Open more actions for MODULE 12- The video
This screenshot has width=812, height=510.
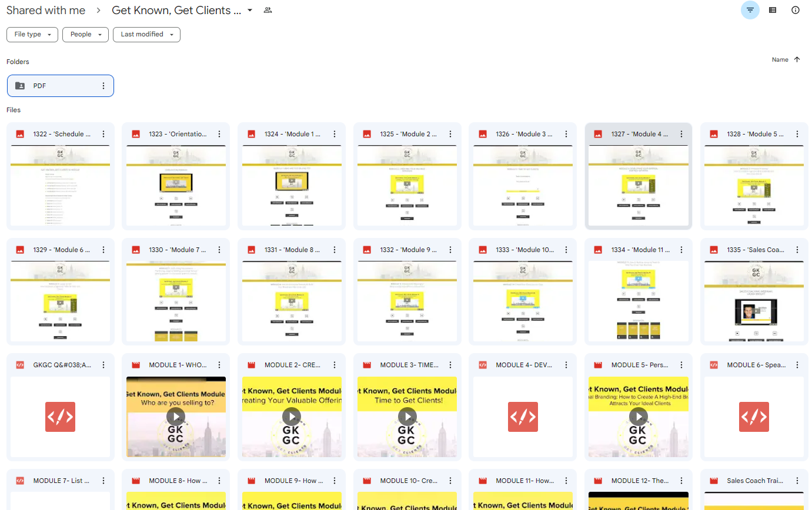(681, 481)
